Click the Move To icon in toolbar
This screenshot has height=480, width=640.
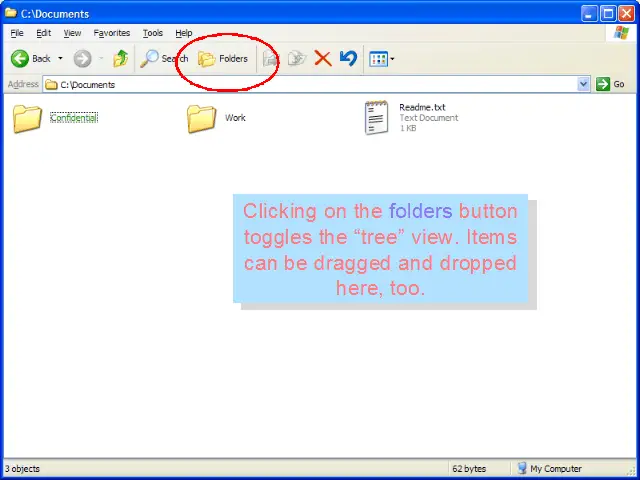270,59
